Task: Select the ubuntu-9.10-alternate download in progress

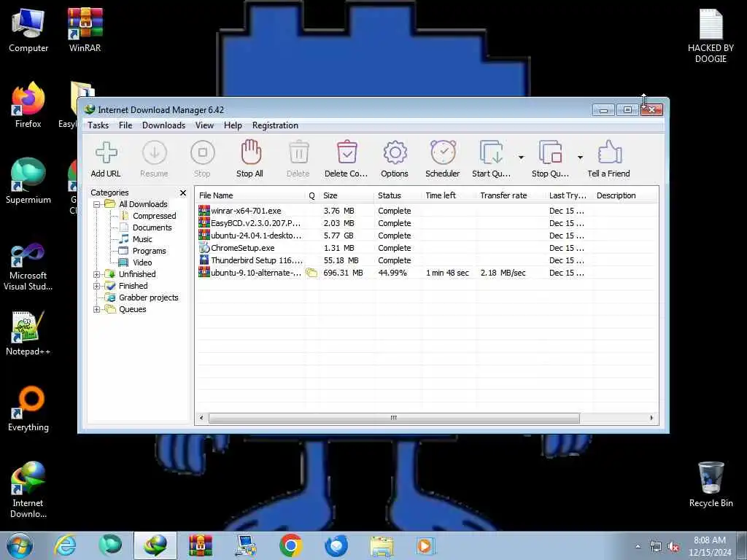Action: tap(426, 273)
